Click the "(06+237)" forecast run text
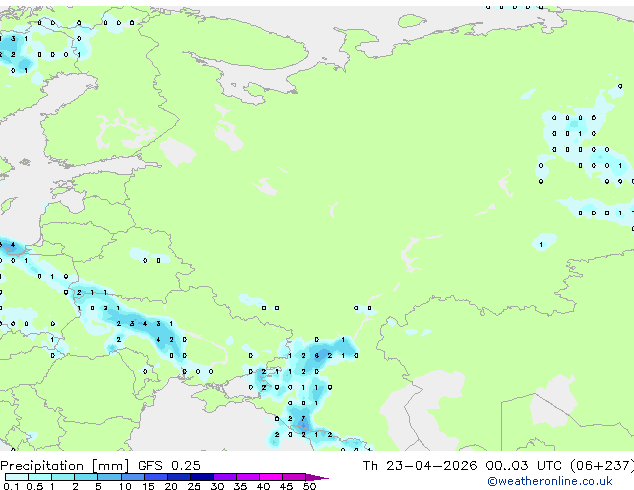Image resolution: width=634 pixels, height=490 pixels. (602, 466)
